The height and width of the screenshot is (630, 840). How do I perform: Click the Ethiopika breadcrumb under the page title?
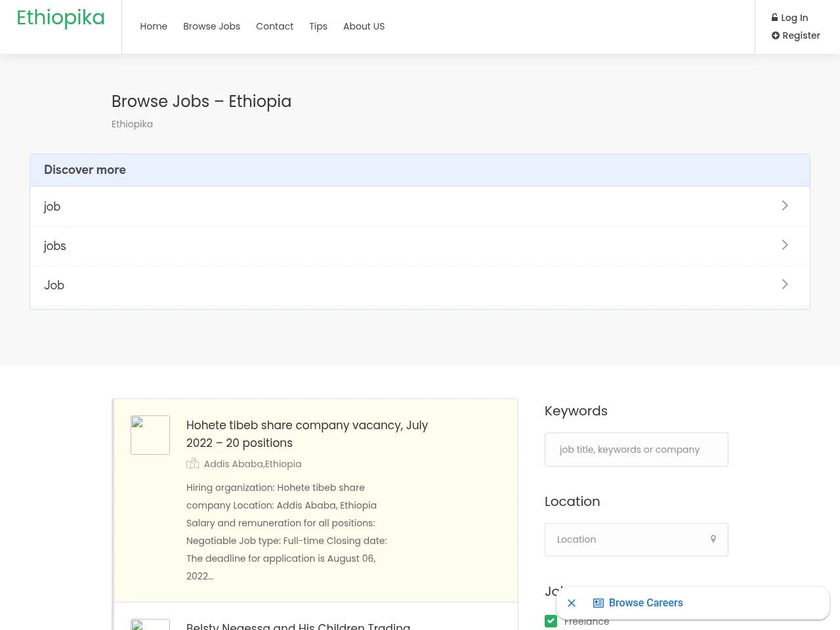[x=132, y=124]
